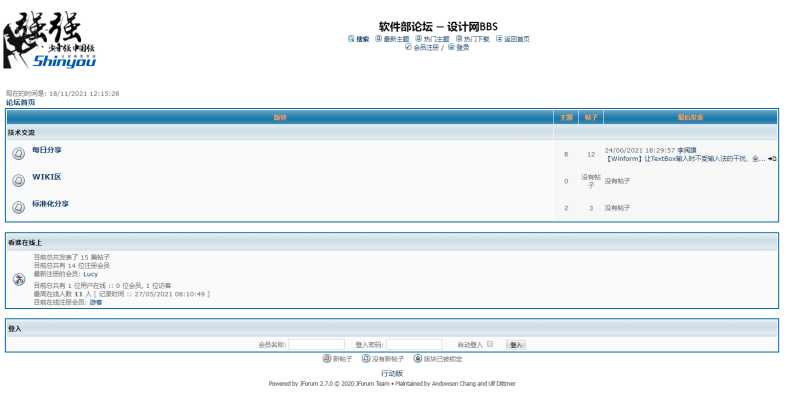Viewport: 786px width, 398px height.
Task: Toggle the 自动登入 checkbox
Action: (x=490, y=344)
